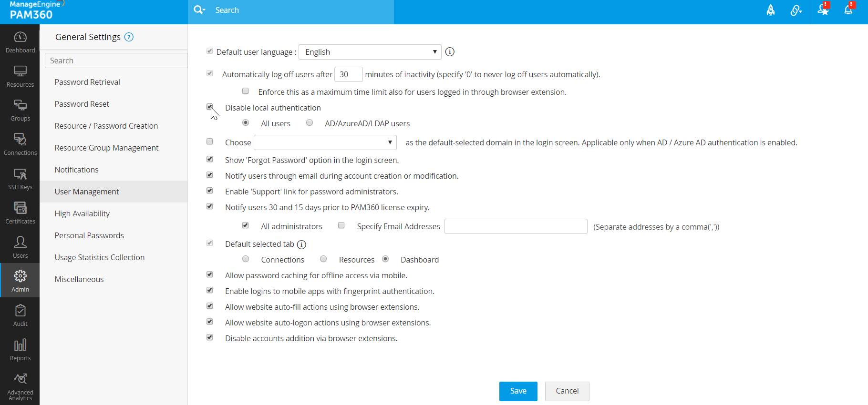Open Password Retrieval settings
The image size is (868, 405).
[x=87, y=82]
